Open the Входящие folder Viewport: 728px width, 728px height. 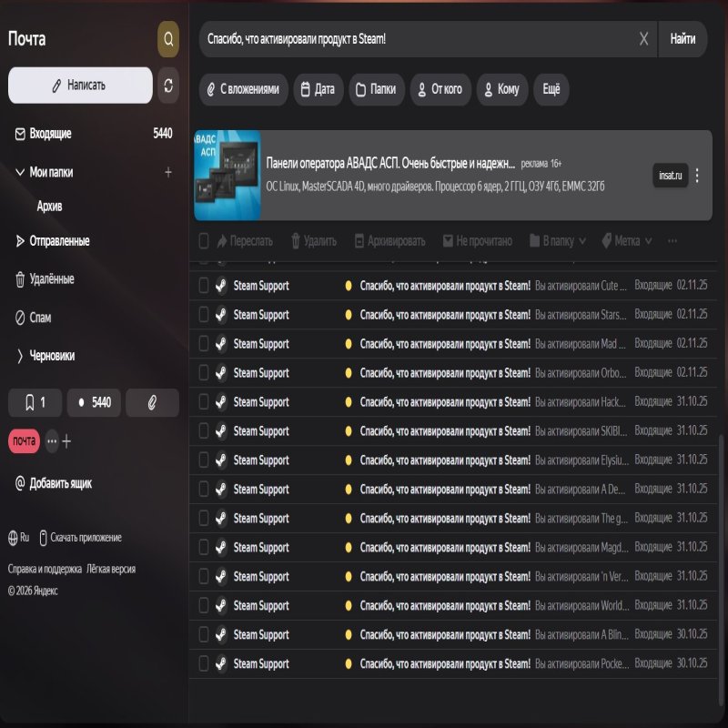pyautogui.click(x=50, y=134)
